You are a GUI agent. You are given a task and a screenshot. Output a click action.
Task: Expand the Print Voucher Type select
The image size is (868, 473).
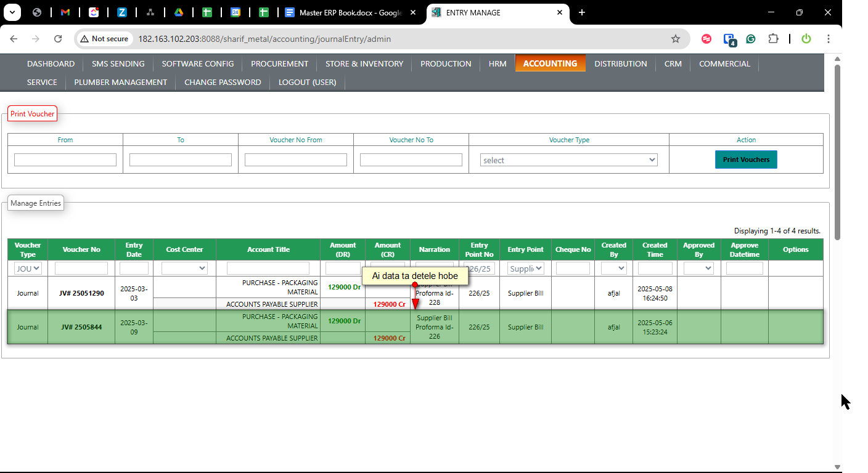pos(569,160)
